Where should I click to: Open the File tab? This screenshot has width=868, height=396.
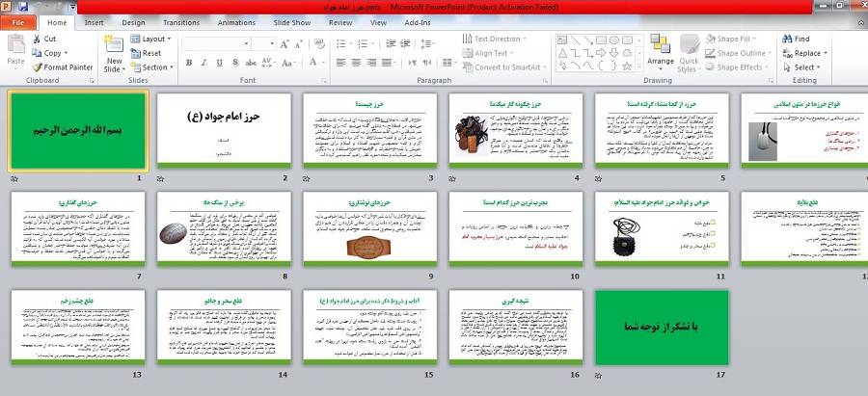(18, 23)
